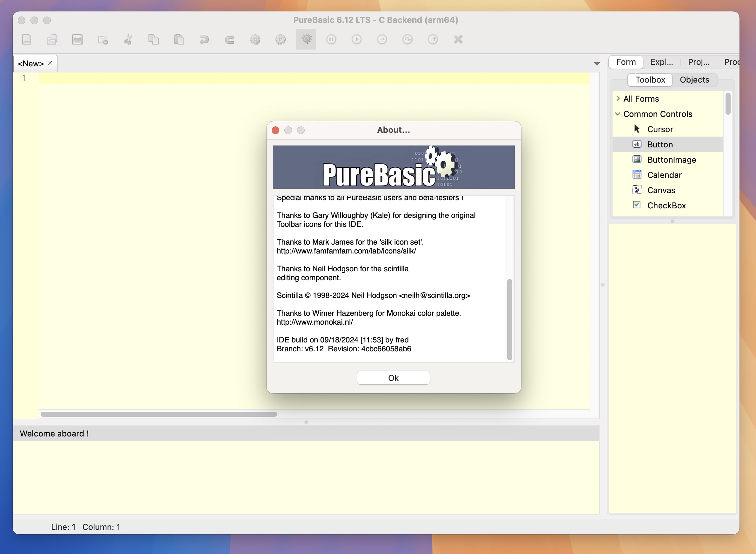Click the Run gear icon with pencil

tap(280, 40)
